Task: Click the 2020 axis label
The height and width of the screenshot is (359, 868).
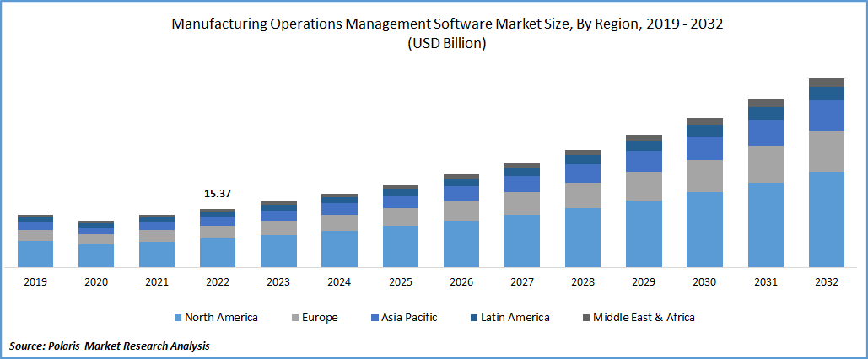Action: (96, 281)
